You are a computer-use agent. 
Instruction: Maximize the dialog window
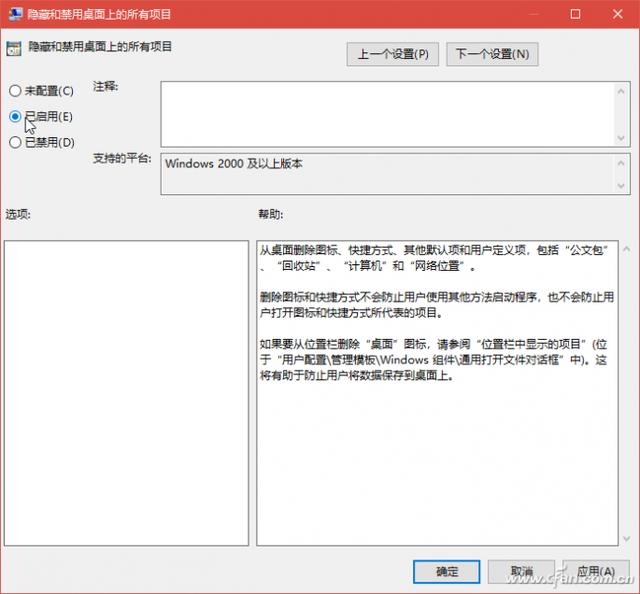pyautogui.click(x=575, y=14)
